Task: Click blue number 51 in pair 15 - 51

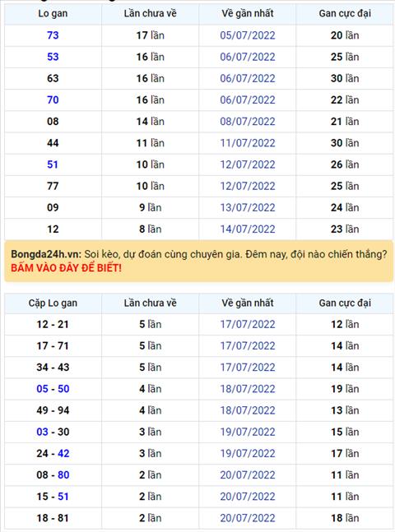Action: (x=63, y=497)
